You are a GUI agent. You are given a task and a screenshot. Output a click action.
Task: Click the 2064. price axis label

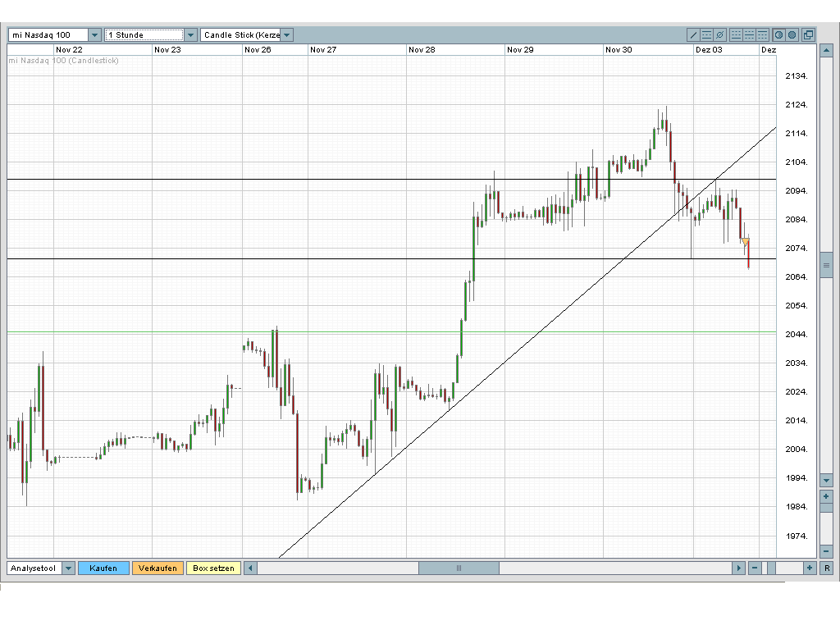pyautogui.click(x=797, y=277)
